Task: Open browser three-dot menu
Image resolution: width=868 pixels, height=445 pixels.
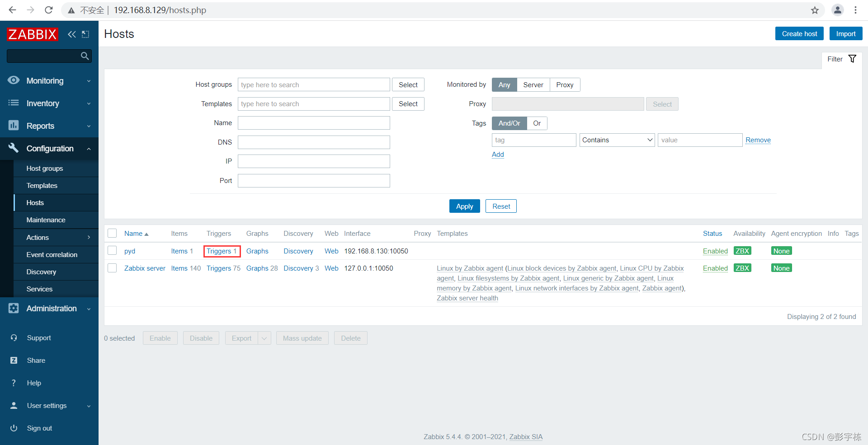Action: pos(855,10)
